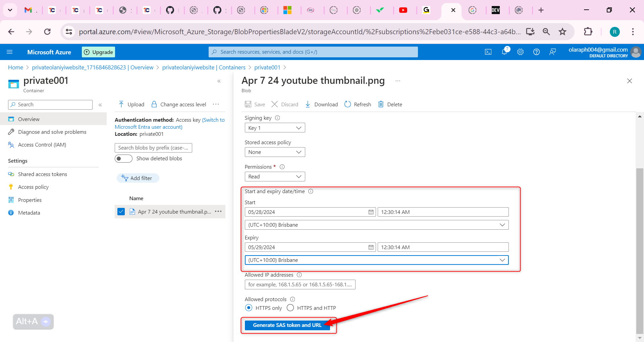Go to Access Control (IAM)

[x=42, y=145]
